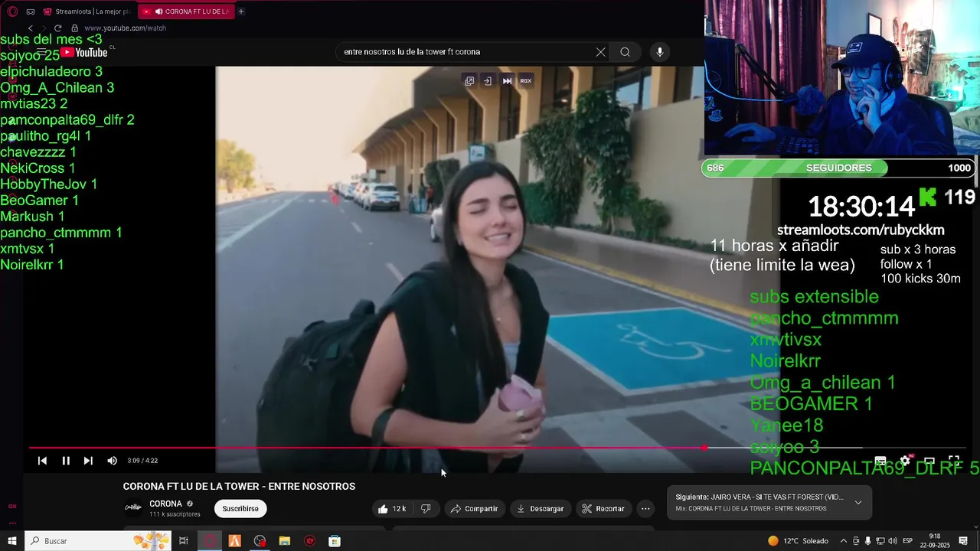Expand the Siguiente mix playlist chevron
The height and width of the screenshot is (551, 980).
pos(858,503)
